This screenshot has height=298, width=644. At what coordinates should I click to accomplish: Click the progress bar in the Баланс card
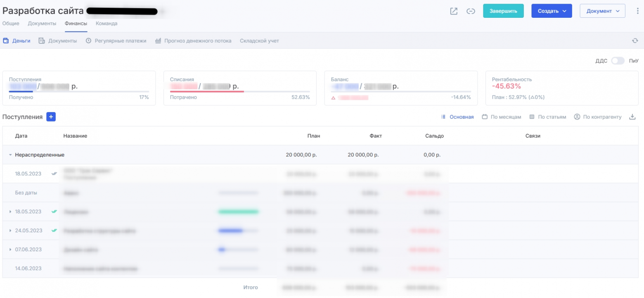coord(401,91)
